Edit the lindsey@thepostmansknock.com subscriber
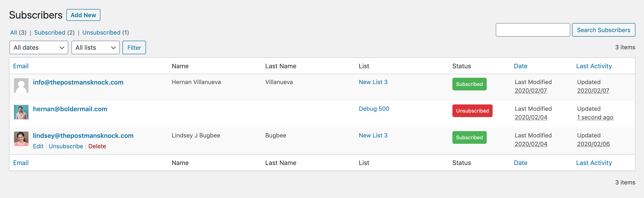 [x=38, y=146]
